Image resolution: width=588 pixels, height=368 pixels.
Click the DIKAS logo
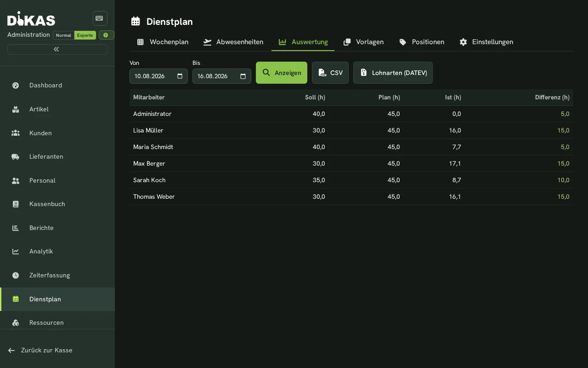click(x=31, y=18)
